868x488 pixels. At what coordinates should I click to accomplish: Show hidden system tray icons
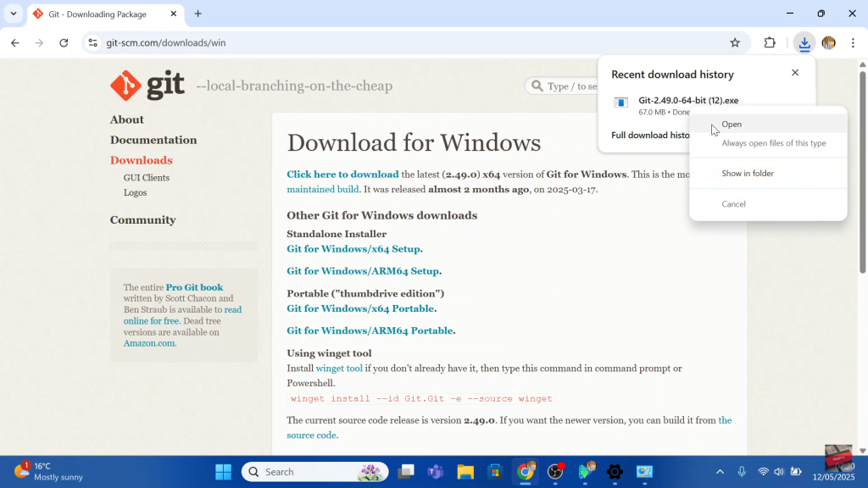click(720, 472)
